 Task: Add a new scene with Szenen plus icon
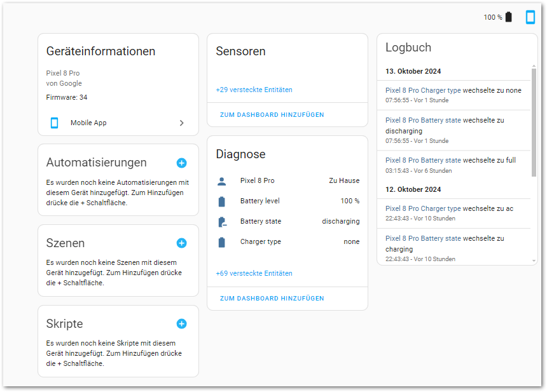[x=181, y=243]
